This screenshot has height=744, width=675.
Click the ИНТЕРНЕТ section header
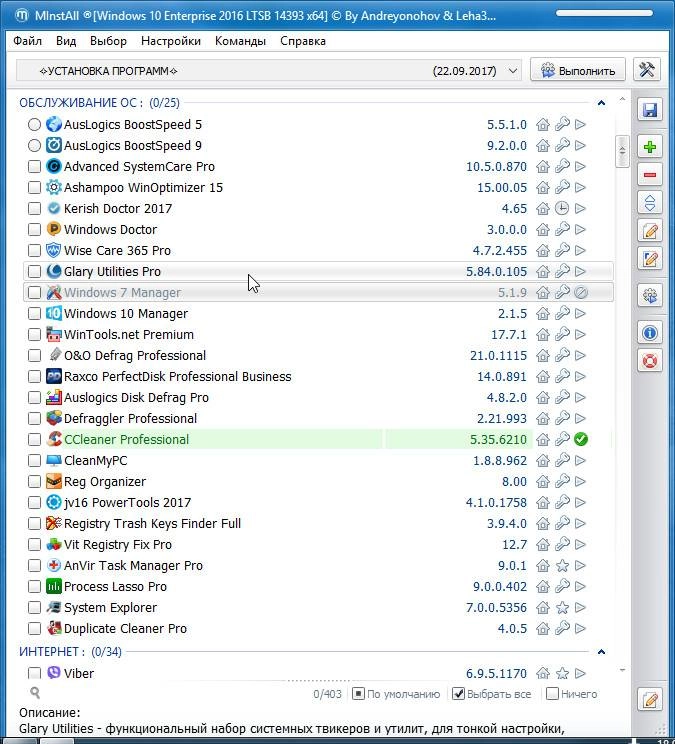[x=70, y=652]
